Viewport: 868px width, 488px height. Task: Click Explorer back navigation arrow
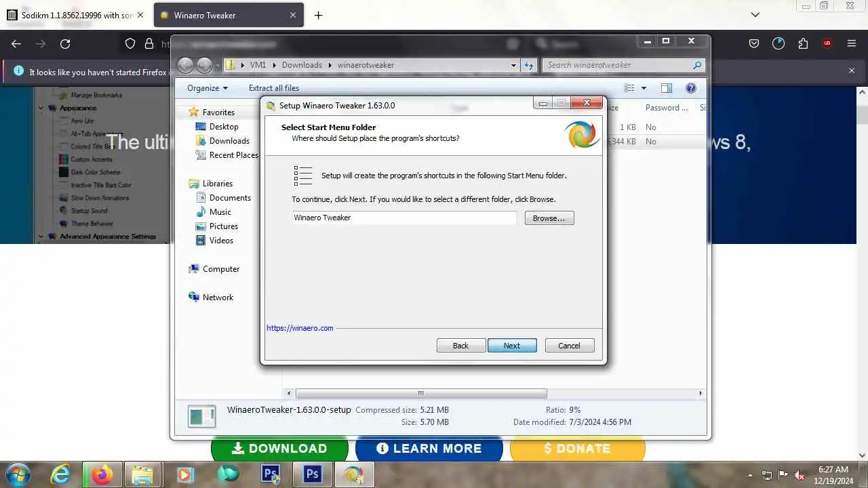coord(186,65)
